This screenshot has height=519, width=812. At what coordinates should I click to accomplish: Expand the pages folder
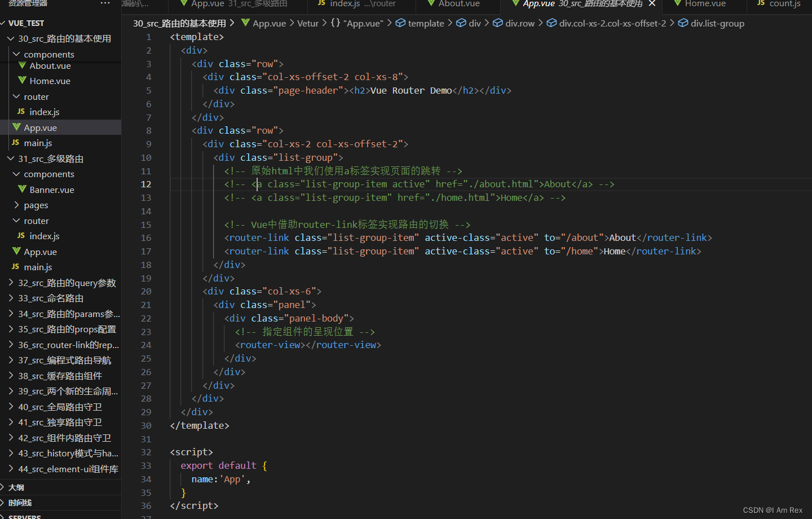(16, 205)
